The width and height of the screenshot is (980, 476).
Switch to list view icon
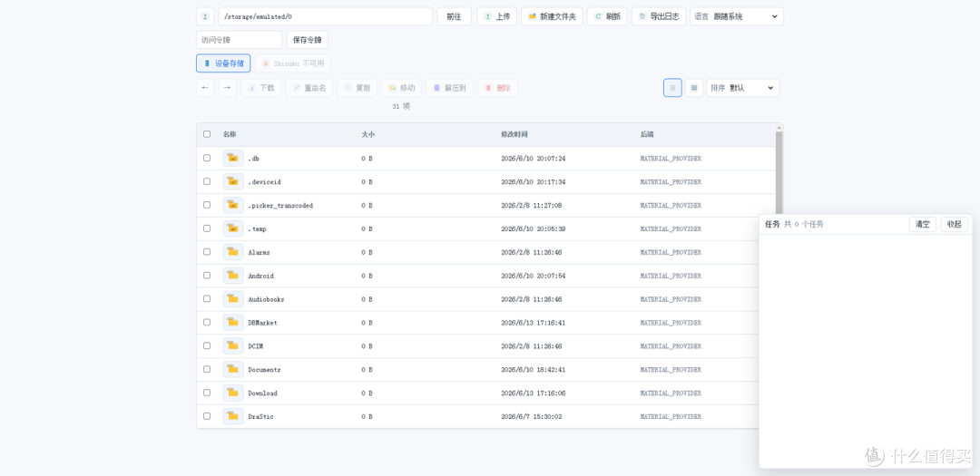point(672,87)
